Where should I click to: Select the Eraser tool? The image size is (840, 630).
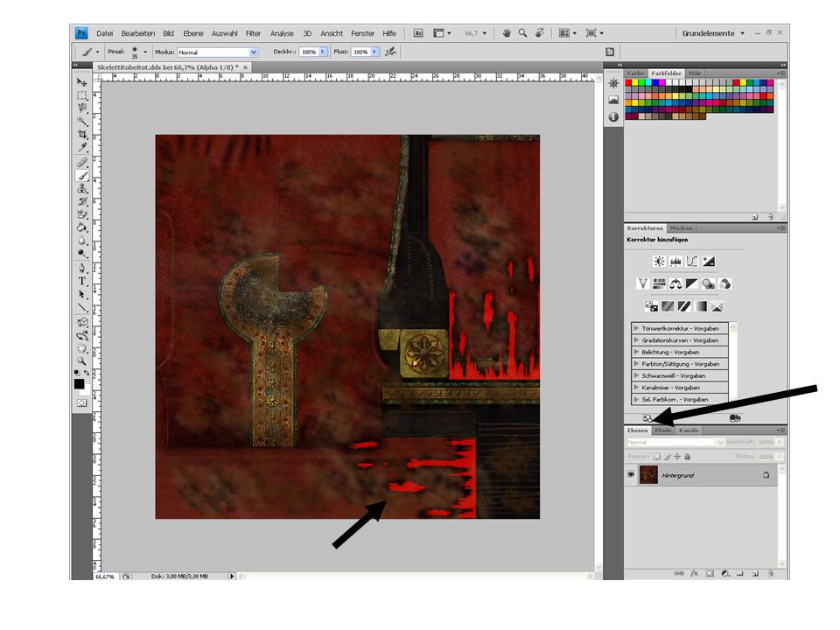click(x=81, y=214)
